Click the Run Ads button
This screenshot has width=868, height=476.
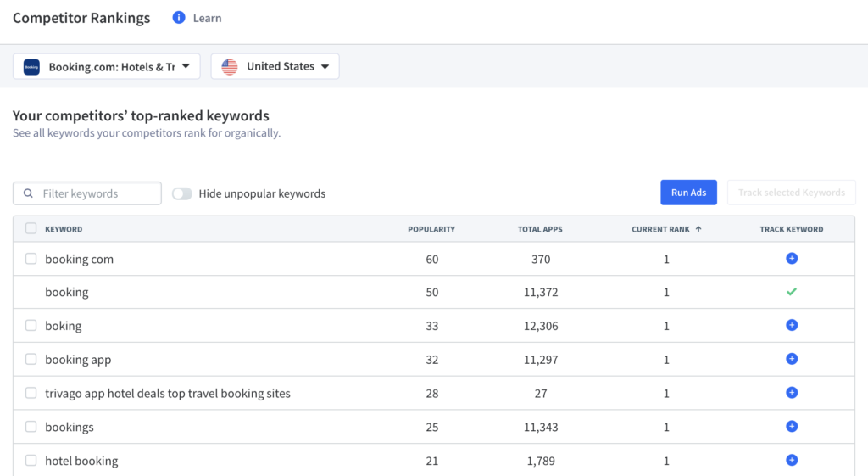[688, 193]
